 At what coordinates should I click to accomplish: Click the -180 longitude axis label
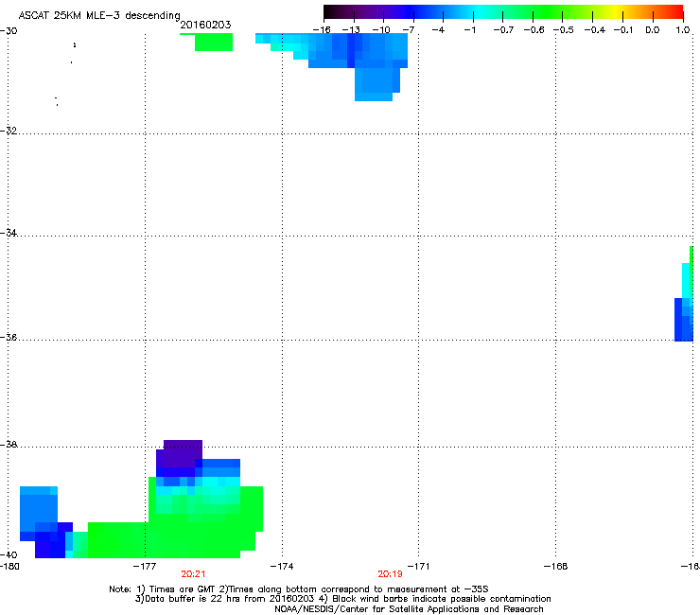9,567
